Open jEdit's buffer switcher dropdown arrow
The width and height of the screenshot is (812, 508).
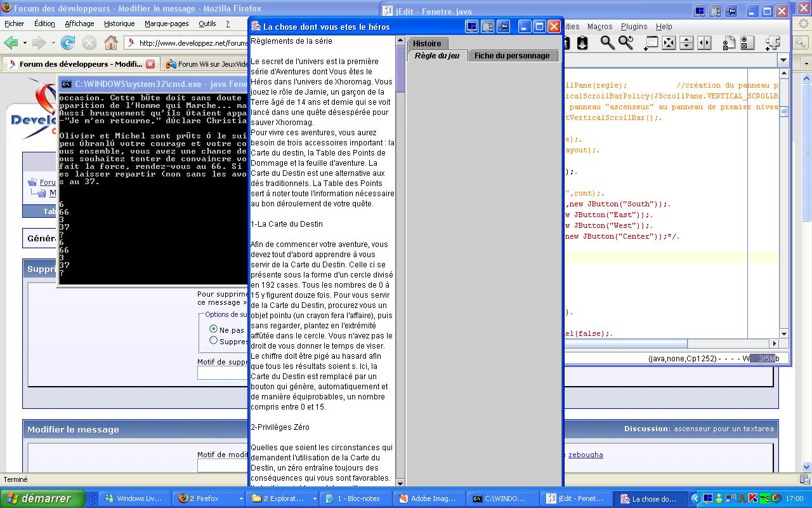(x=782, y=60)
